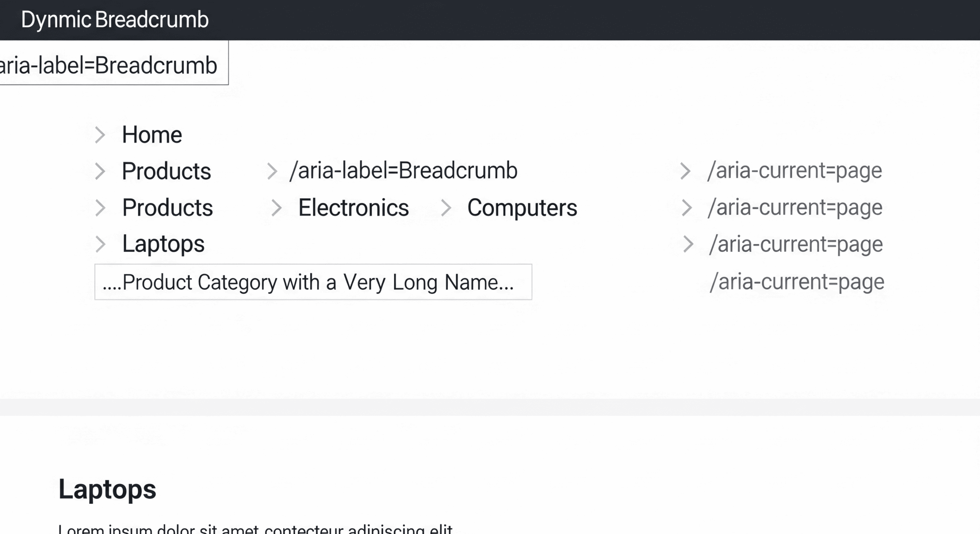The width and height of the screenshot is (980, 534).
Task: Navigate to the Computers breadcrumb
Action: click(x=522, y=208)
